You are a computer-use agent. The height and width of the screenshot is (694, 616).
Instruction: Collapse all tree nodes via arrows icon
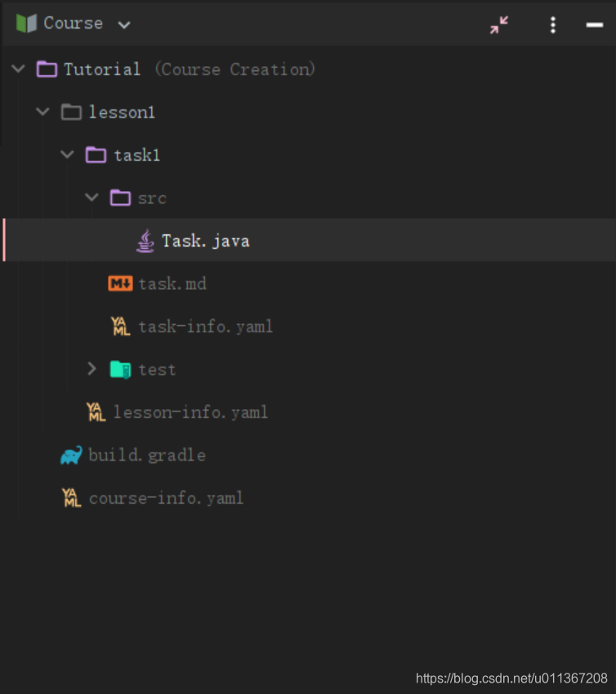[x=498, y=24]
